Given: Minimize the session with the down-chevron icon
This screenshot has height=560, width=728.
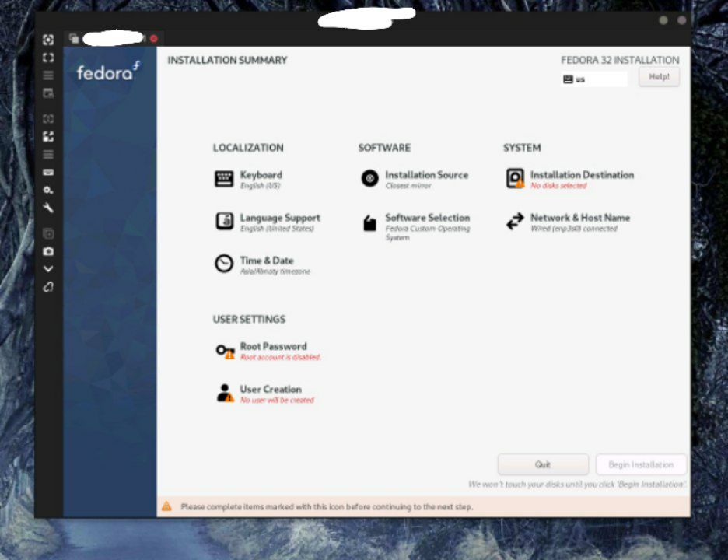Looking at the screenshot, I should tap(48, 269).
